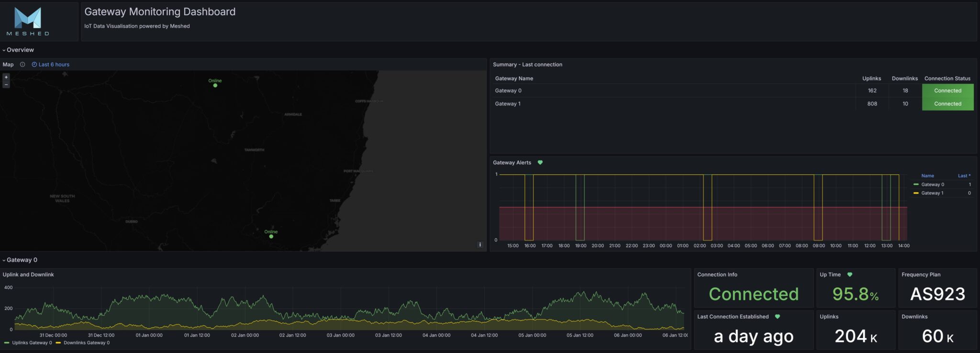Click the AS923 frequency plan value

point(937,294)
